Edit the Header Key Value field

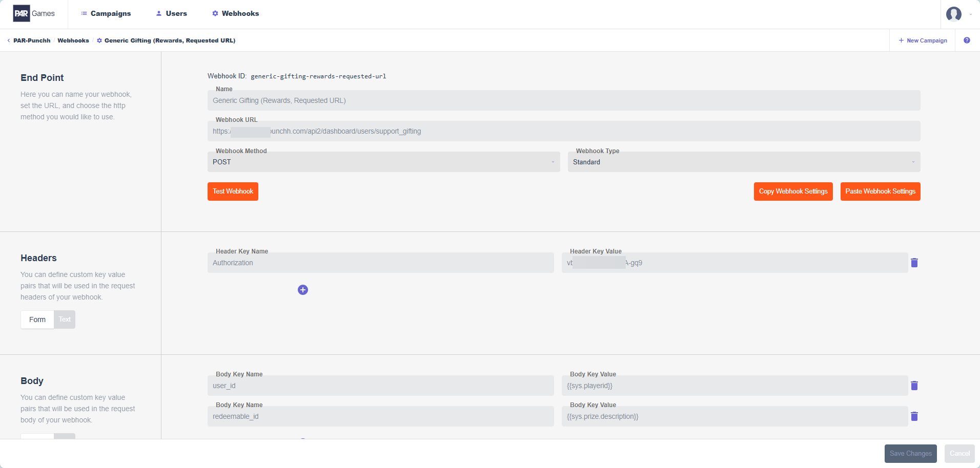734,263
